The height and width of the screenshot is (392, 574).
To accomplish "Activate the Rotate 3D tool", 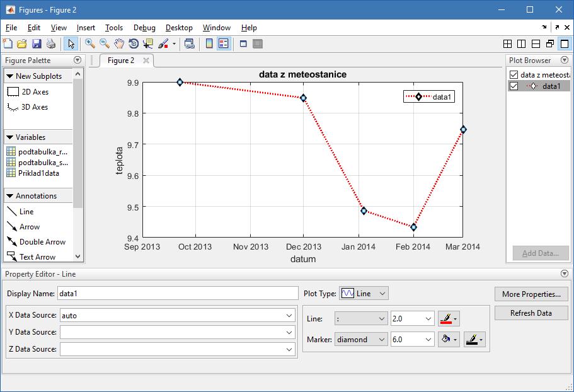I will tap(134, 44).
